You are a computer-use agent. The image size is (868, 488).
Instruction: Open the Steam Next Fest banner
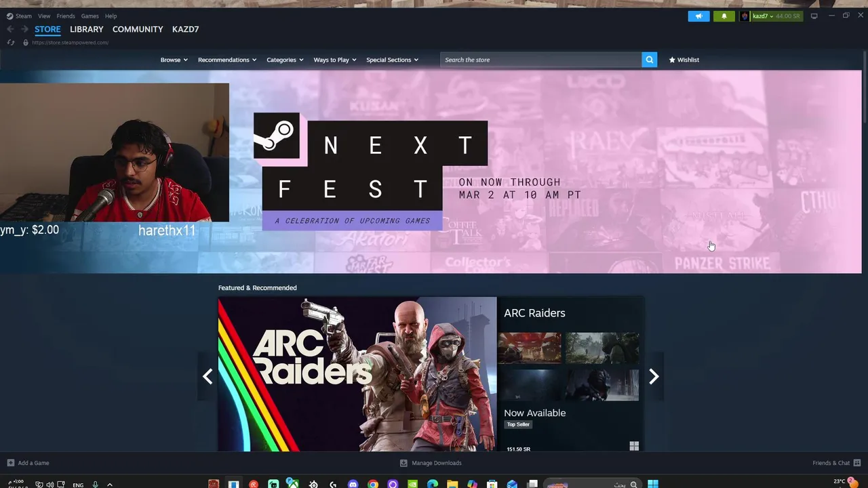click(431, 172)
